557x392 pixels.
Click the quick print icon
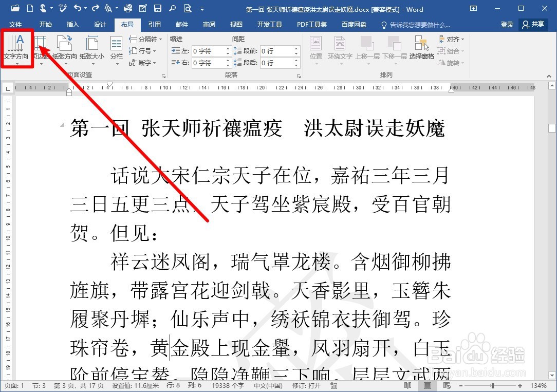[128, 8]
